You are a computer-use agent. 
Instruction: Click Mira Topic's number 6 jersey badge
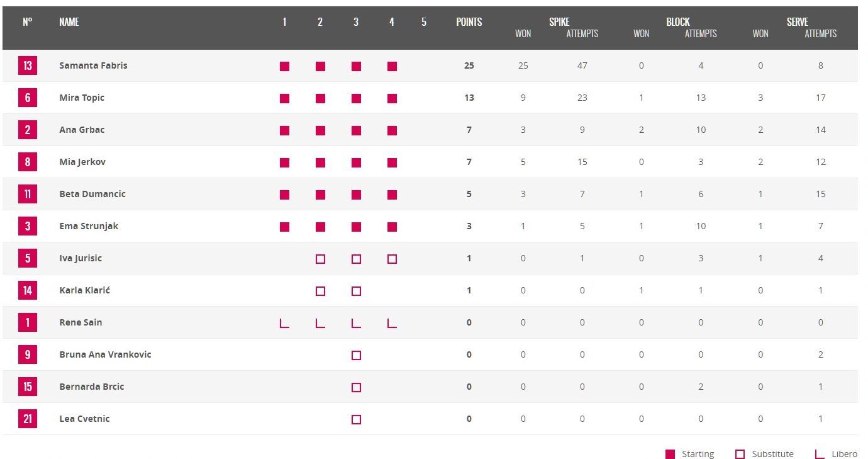pos(27,98)
